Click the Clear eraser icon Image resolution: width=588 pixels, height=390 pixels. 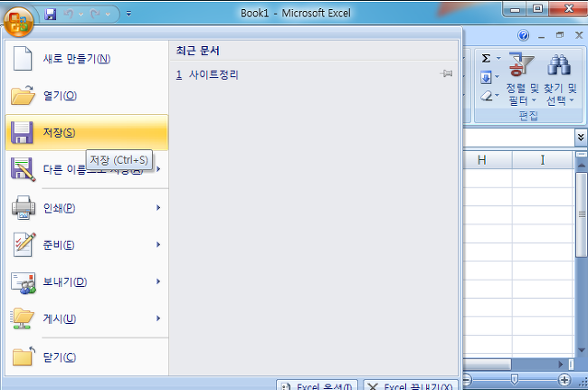[x=487, y=96]
